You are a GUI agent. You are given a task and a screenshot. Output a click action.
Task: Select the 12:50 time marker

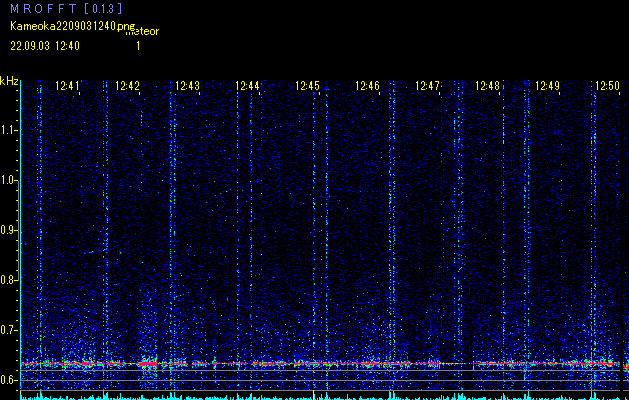click(607, 86)
